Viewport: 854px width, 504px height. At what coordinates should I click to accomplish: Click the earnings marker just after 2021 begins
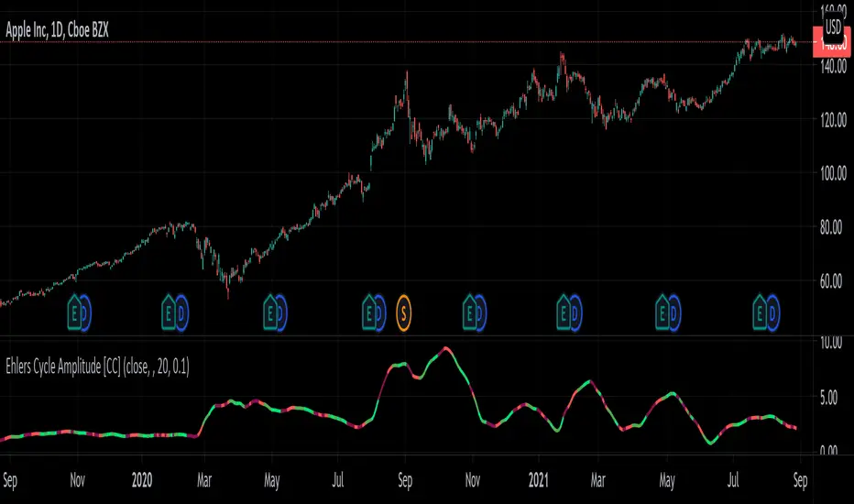pos(564,312)
